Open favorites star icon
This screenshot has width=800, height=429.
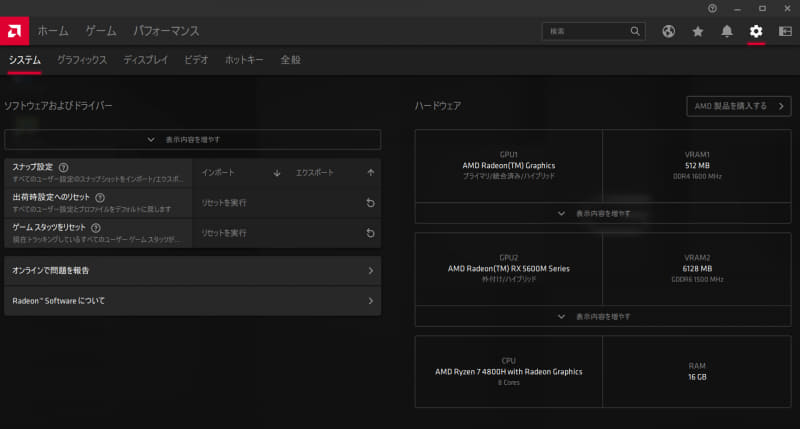tap(697, 31)
